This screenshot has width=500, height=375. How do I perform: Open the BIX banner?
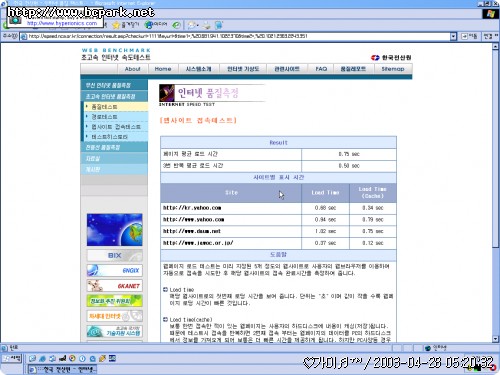point(114,256)
